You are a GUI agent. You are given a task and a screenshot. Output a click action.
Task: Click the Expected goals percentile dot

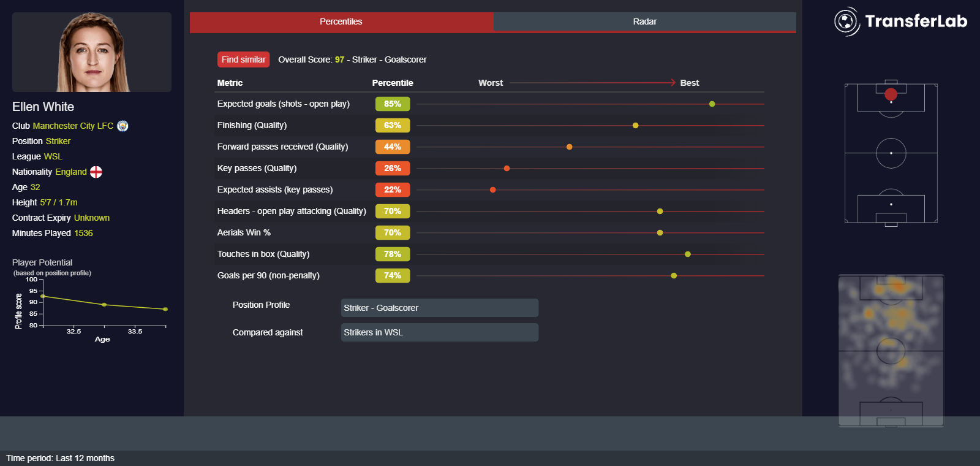coord(712,104)
